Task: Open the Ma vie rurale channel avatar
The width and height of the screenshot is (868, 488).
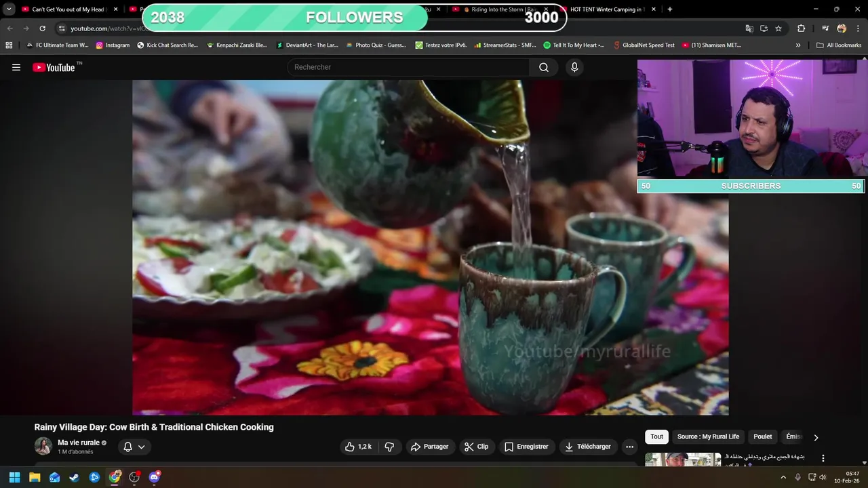Action: (x=43, y=446)
